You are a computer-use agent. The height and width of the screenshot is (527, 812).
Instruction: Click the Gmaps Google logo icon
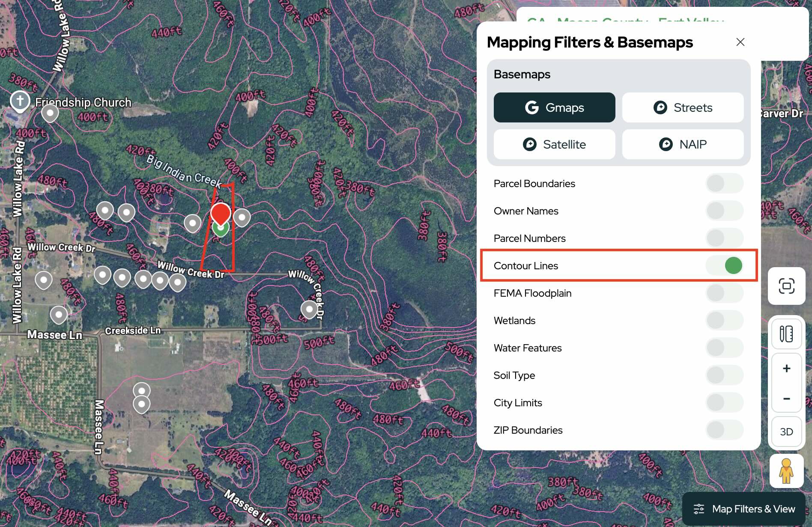532,107
